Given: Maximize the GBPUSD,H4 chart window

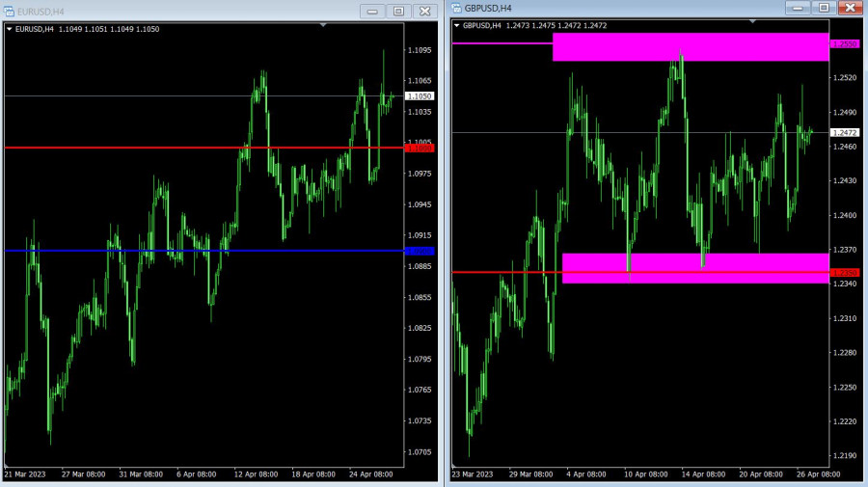Looking at the screenshot, I should pyautogui.click(x=824, y=8).
